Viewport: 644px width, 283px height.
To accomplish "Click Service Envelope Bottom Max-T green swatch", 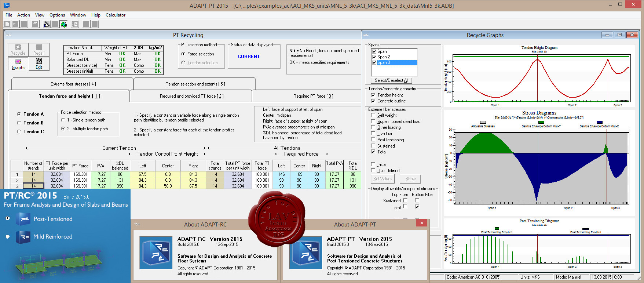I will (541, 122).
